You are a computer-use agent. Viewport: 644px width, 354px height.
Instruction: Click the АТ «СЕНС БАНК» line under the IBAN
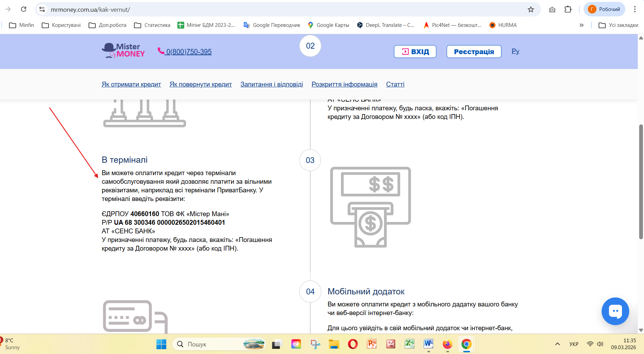(x=128, y=231)
